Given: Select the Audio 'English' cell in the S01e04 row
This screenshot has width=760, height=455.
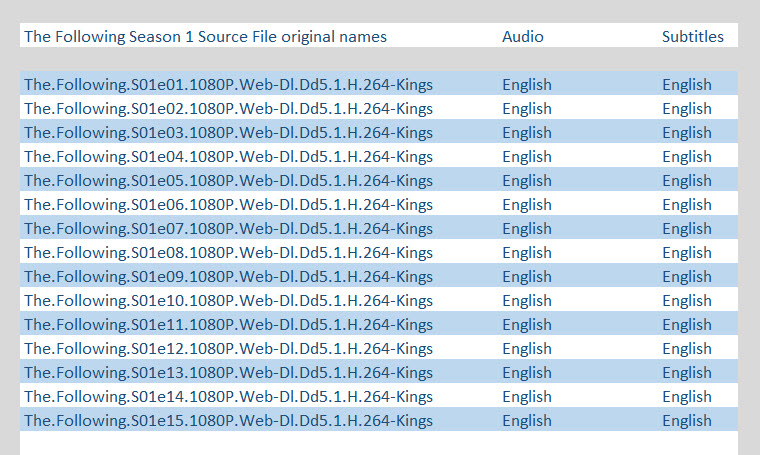Looking at the screenshot, I should 527,157.
